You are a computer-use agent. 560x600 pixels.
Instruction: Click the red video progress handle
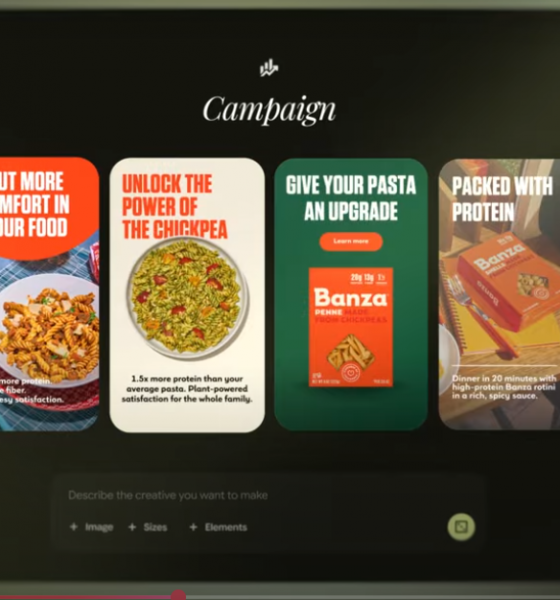pos(178,596)
